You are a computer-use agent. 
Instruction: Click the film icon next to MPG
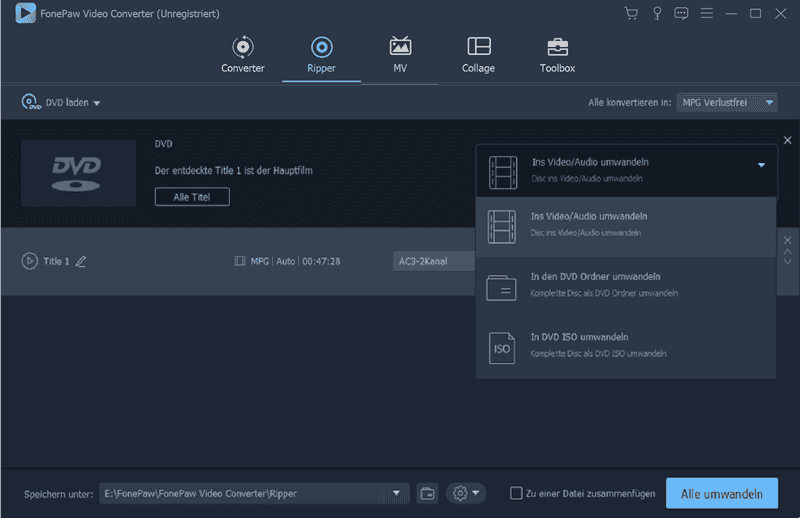point(239,261)
